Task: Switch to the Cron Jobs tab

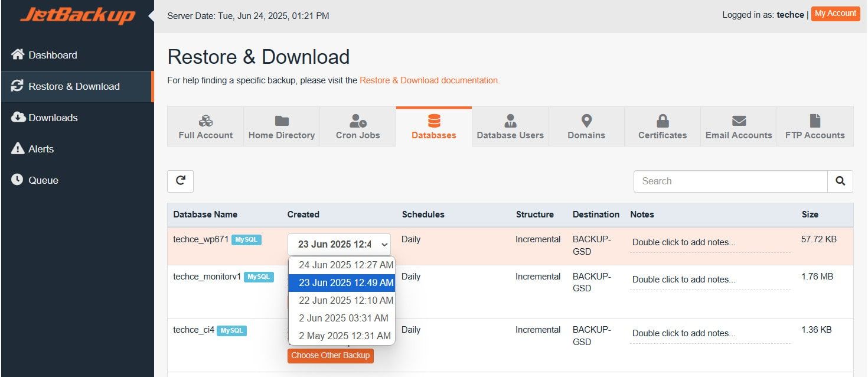Action: [358, 127]
